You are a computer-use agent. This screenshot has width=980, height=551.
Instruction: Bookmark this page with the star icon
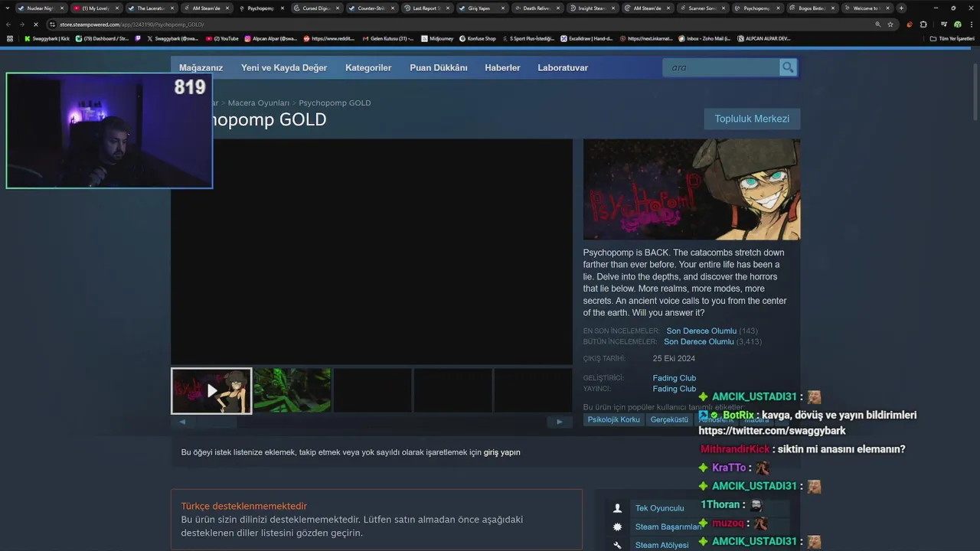(890, 24)
